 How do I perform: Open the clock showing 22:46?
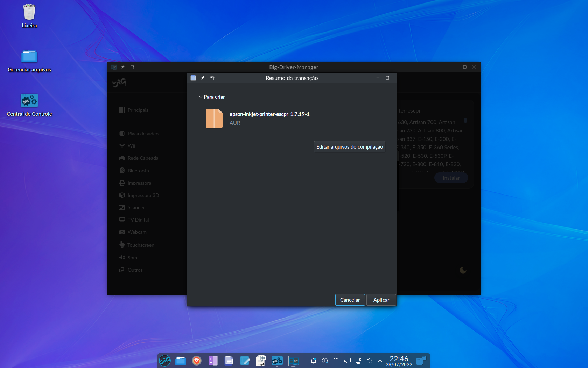pos(399,361)
